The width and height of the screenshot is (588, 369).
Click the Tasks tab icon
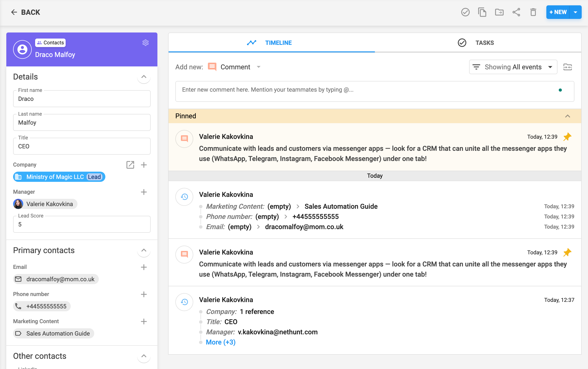pos(462,42)
